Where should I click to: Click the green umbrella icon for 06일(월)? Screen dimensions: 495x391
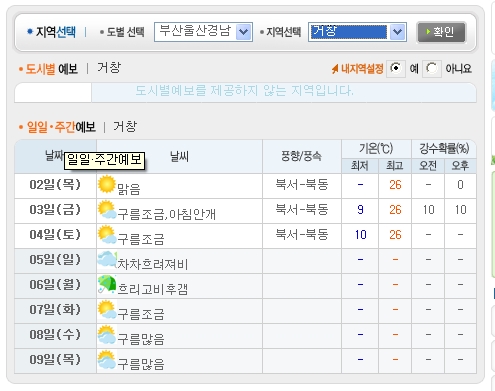(107, 284)
